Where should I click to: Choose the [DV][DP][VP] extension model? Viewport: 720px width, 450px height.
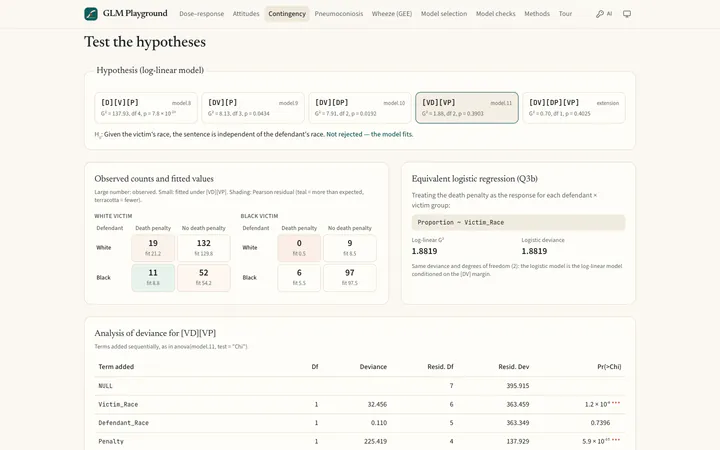click(x=574, y=108)
